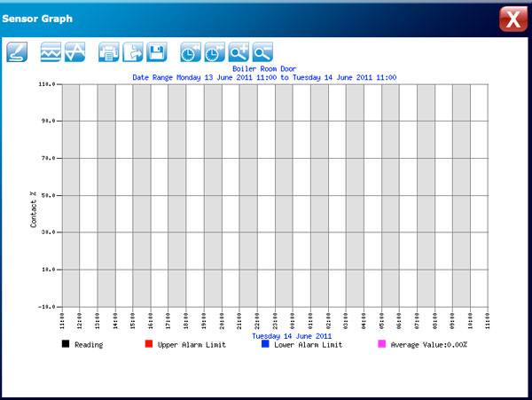Click the pen annotate graph icon

click(17, 52)
